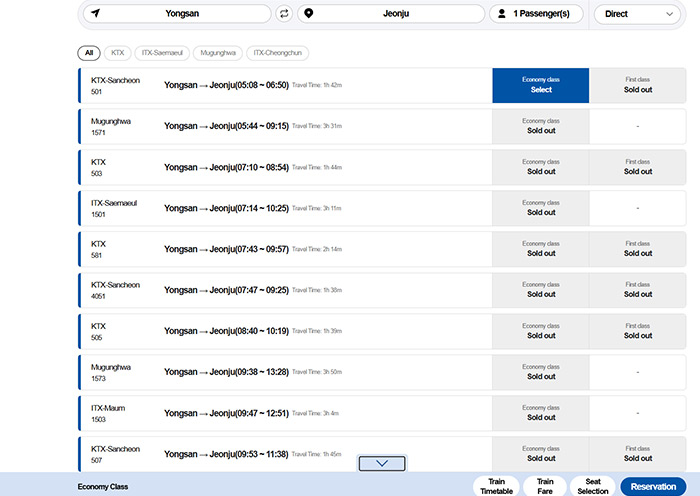The height and width of the screenshot is (496, 700).
Task: Click Economy class Sold out for KTX 581
Action: tap(541, 249)
